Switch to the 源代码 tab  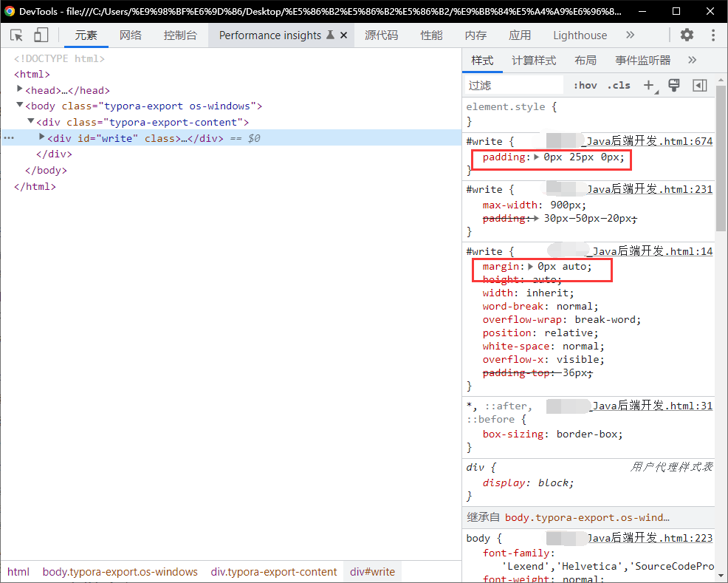[381, 35]
